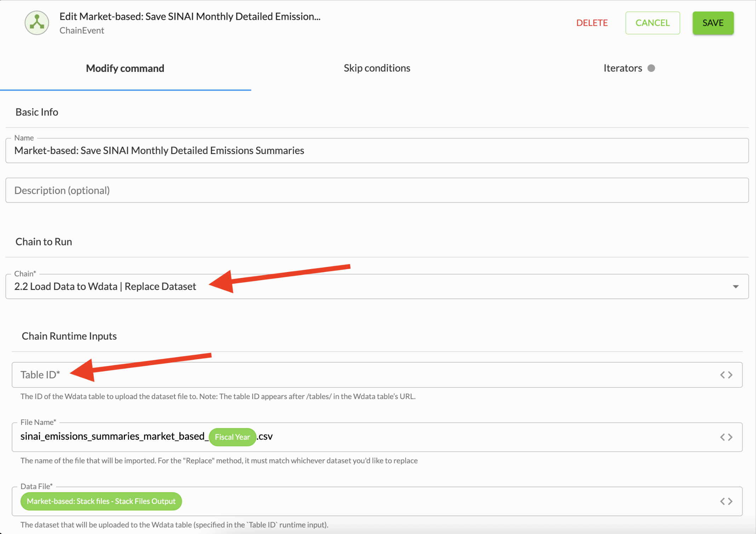This screenshot has width=756, height=534.
Task: Click the CANCEL button
Action: tap(652, 23)
